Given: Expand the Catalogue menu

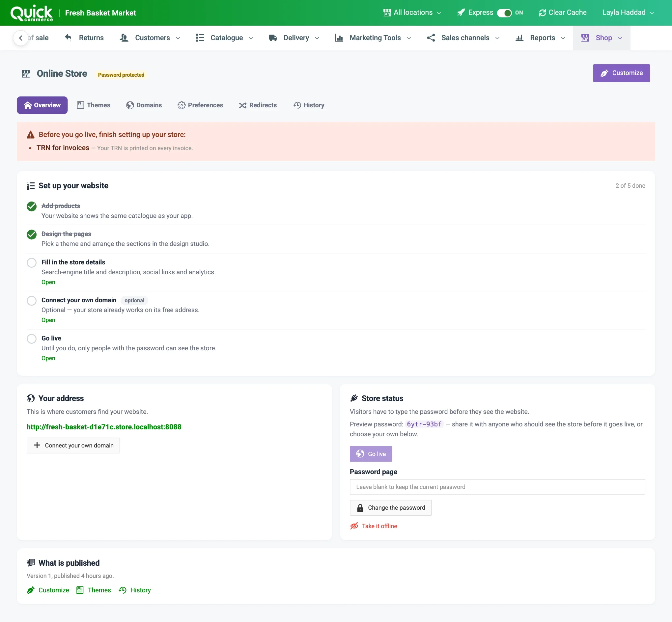Looking at the screenshot, I should pyautogui.click(x=224, y=38).
